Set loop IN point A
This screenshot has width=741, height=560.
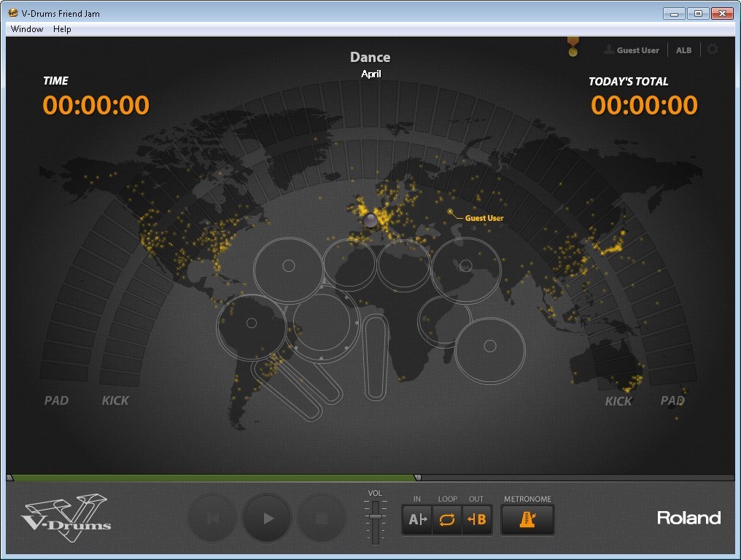417,519
